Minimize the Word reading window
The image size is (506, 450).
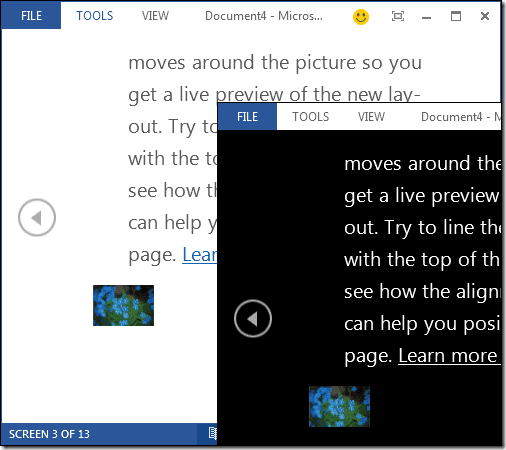426,17
